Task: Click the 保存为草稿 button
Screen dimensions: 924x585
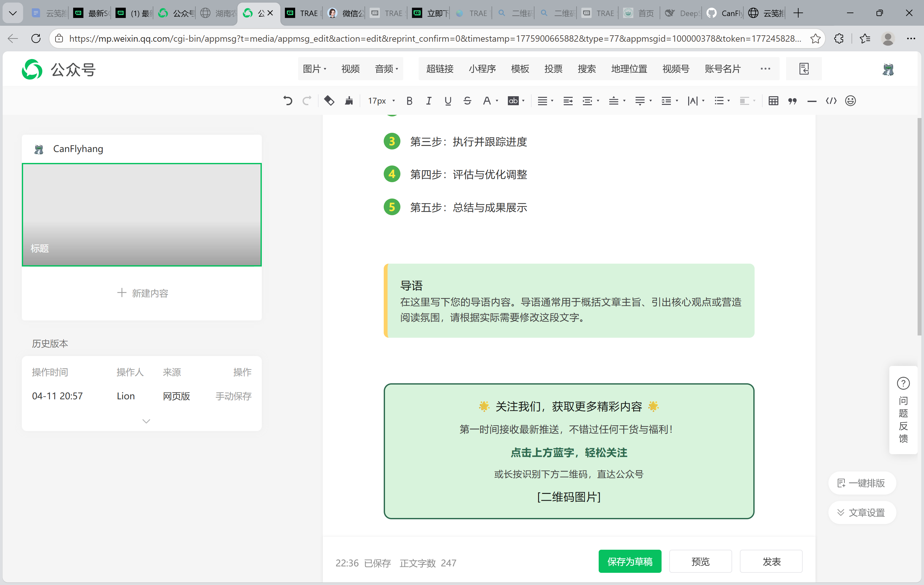Action: [x=630, y=562]
